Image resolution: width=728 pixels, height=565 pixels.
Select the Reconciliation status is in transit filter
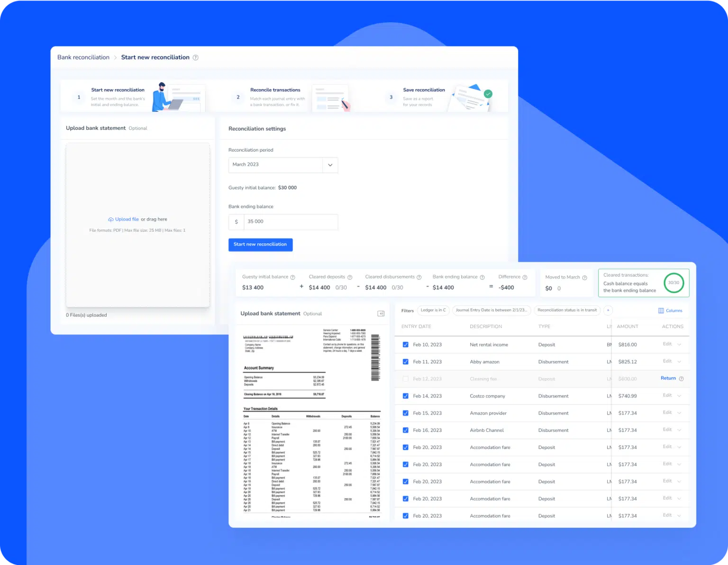pos(567,310)
